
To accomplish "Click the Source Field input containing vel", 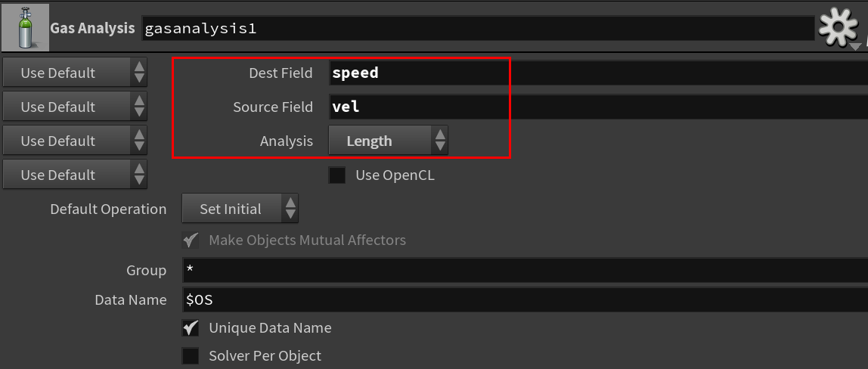I will click(x=598, y=107).
